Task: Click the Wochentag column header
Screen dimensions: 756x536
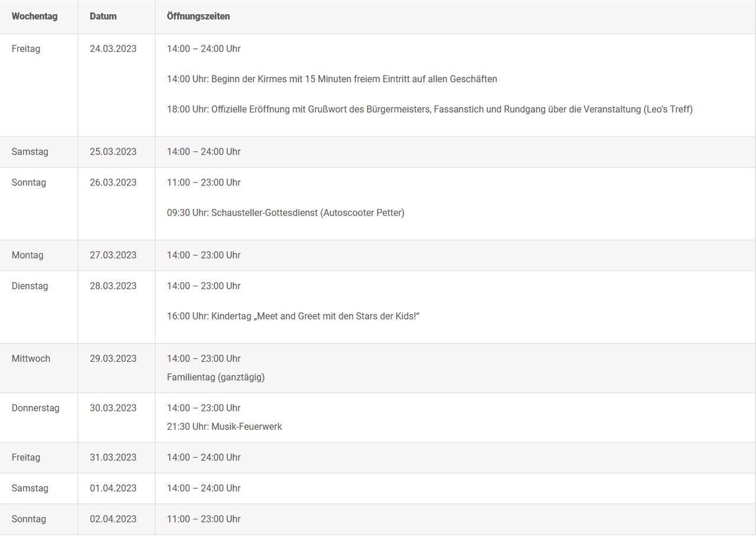Action: [x=34, y=17]
